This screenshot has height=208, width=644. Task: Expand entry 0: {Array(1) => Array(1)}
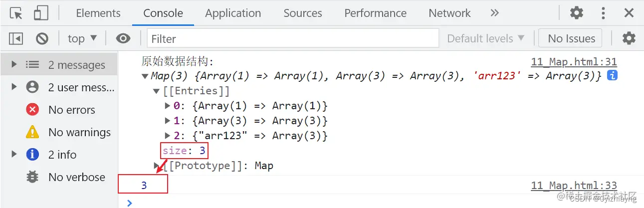168,106
